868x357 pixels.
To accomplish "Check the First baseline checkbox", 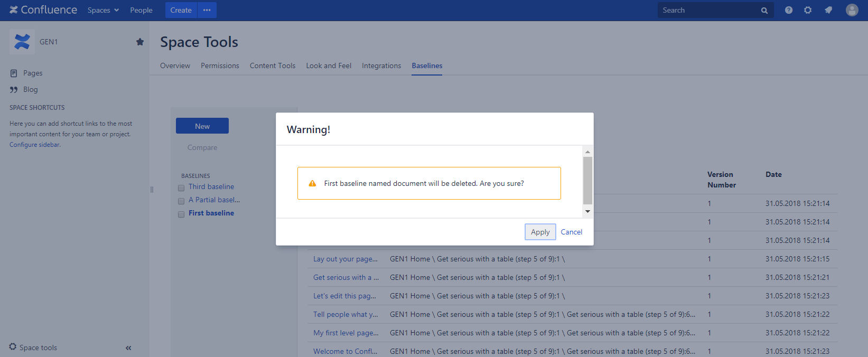I will click(181, 214).
